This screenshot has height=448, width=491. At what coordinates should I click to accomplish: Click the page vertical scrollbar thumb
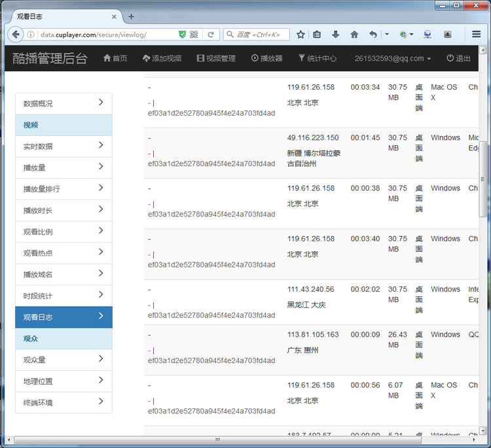tap(483, 179)
